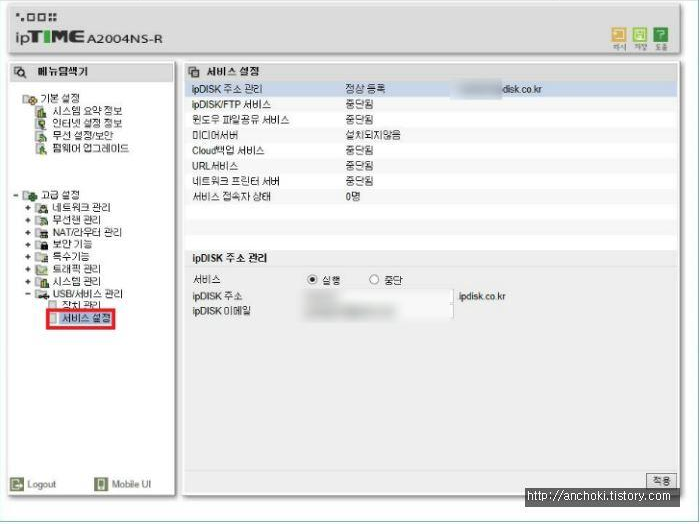The width and height of the screenshot is (700, 524).
Task: Click the ipDISK 이메일 input field
Action: coord(378,312)
